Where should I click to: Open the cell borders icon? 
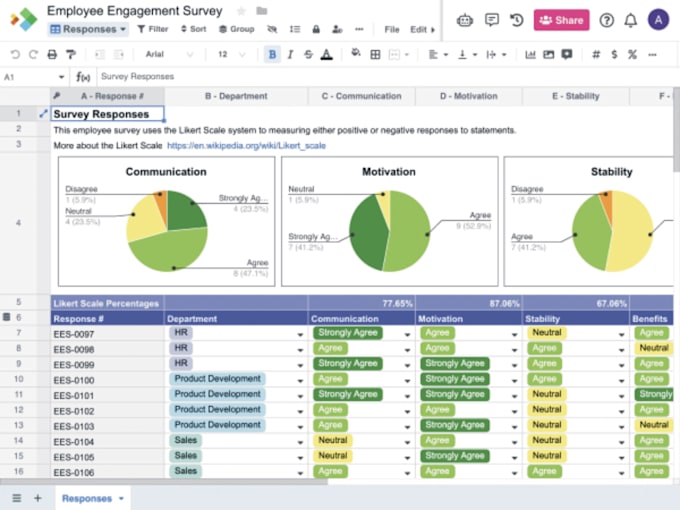375,54
